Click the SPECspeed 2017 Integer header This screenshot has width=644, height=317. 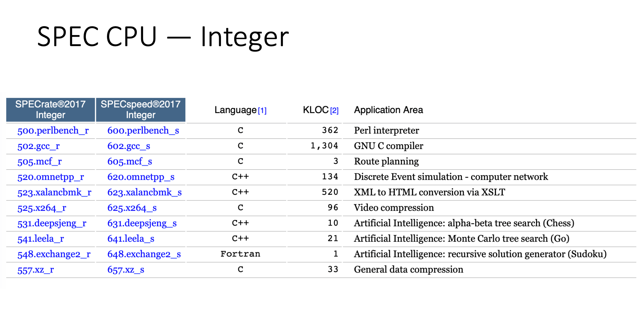[140, 110]
